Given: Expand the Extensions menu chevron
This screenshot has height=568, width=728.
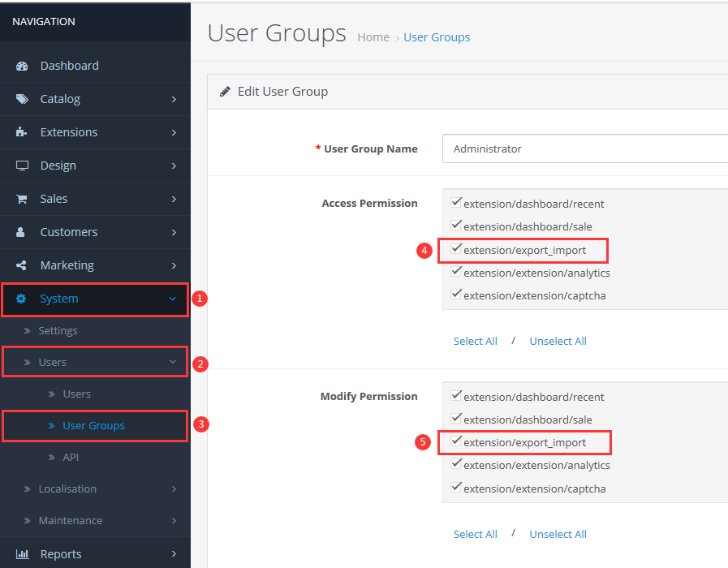Looking at the screenshot, I should tap(174, 133).
